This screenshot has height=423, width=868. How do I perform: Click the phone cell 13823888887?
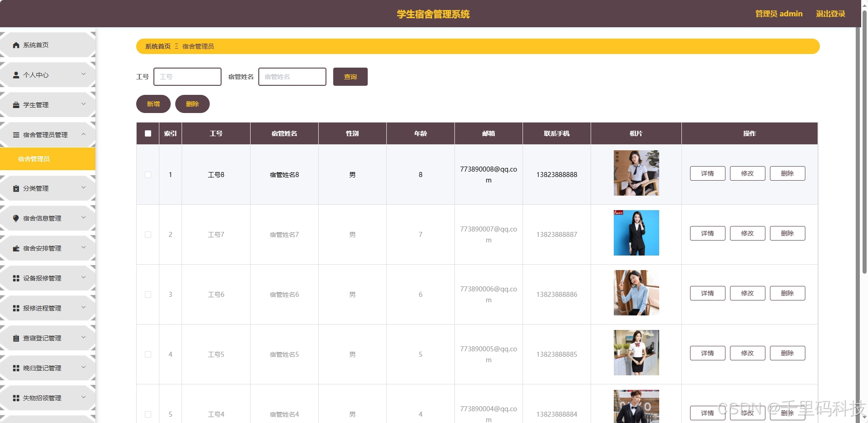(x=557, y=235)
